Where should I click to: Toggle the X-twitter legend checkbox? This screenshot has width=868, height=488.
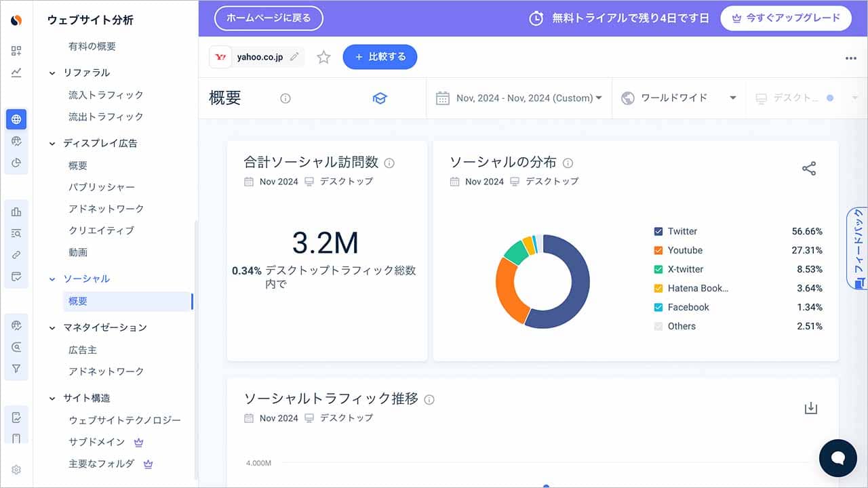pos(658,269)
